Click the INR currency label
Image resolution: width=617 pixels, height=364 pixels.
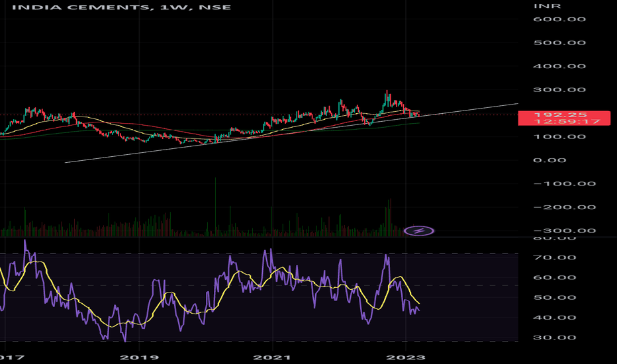(x=547, y=6)
